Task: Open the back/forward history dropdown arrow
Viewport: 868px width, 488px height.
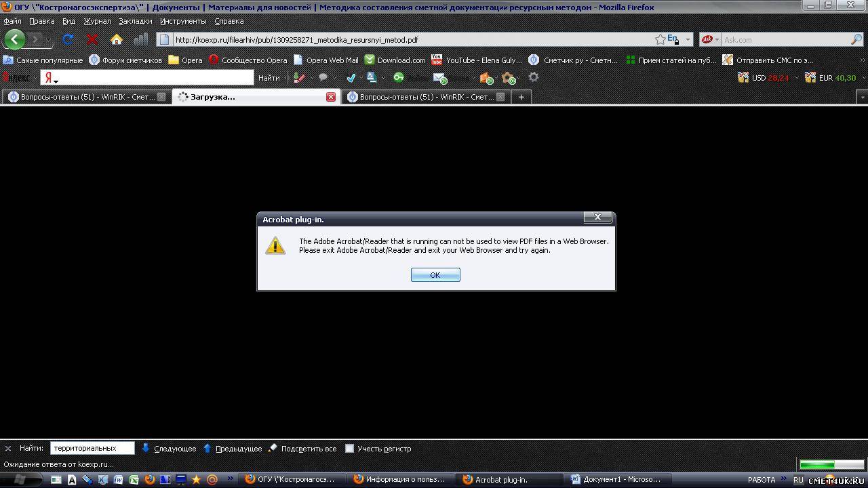Action: pos(48,39)
